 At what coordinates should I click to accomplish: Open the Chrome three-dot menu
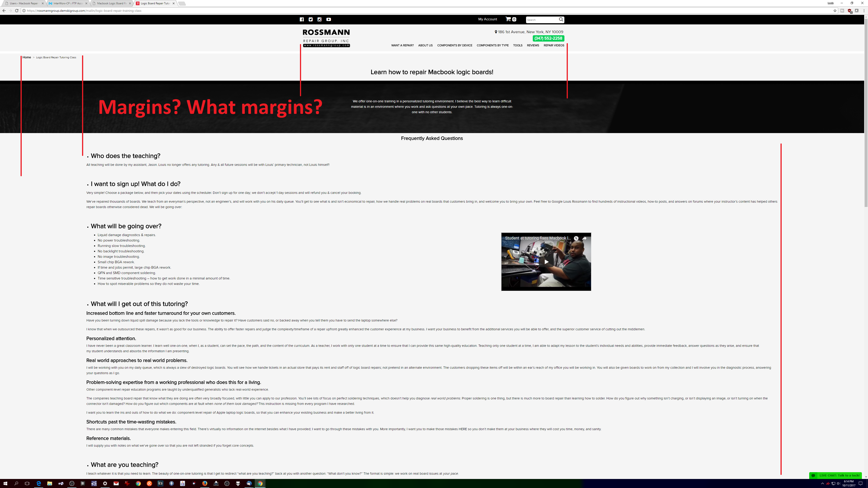pyautogui.click(x=864, y=10)
